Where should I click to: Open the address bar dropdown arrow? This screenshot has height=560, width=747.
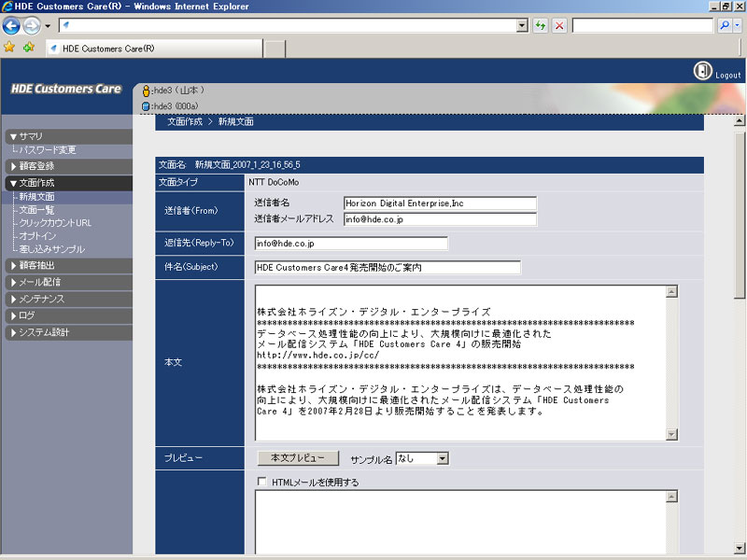point(522,25)
